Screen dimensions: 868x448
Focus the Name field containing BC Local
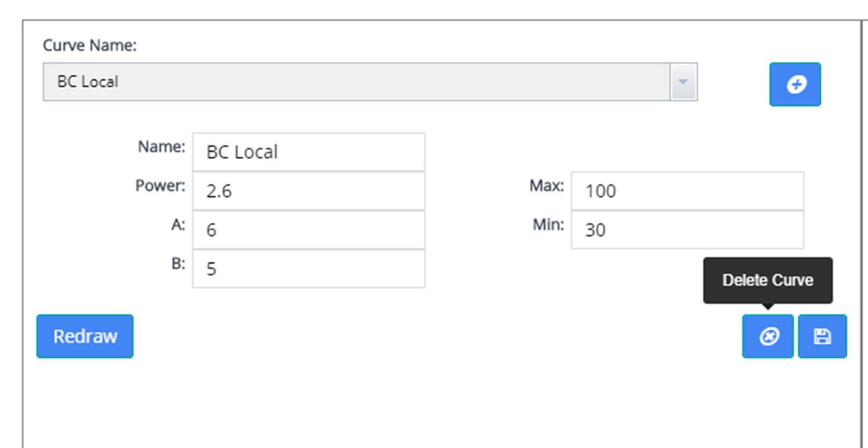[x=309, y=152]
